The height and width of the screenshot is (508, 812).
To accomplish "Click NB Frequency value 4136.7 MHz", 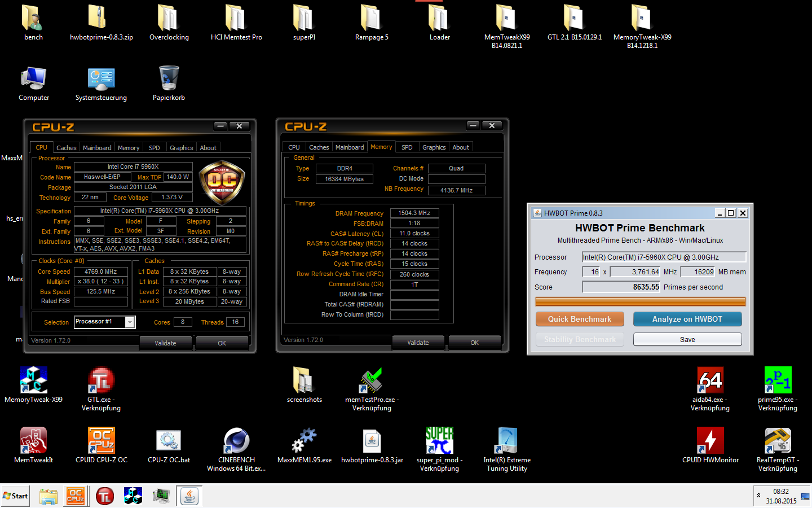I will pos(456,190).
